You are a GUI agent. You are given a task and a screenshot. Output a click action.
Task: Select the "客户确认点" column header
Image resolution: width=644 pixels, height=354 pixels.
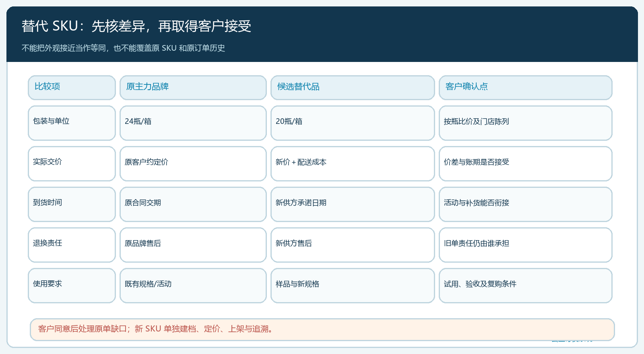click(x=526, y=87)
